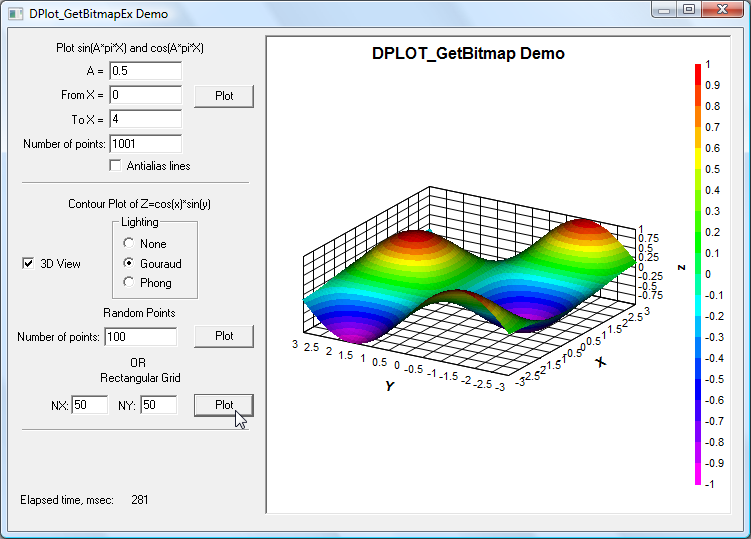751x539 pixels.
Task: Close the DPlot demo window
Action: pos(722,10)
